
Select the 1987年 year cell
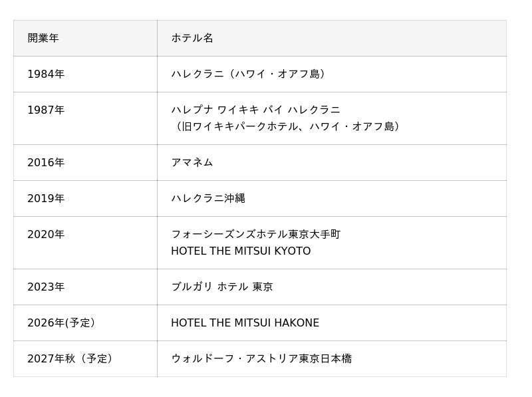tap(46, 110)
